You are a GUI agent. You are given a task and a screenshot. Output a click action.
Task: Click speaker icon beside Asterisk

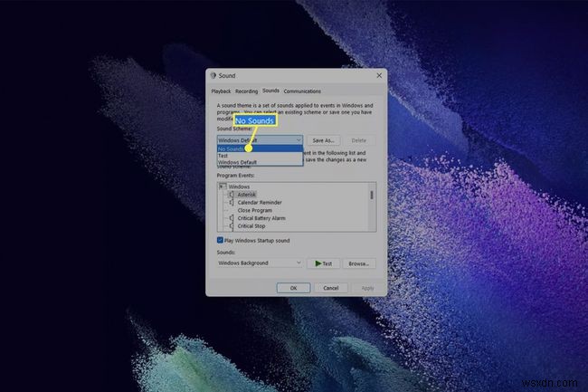pyautogui.click(x=232, y=195)
